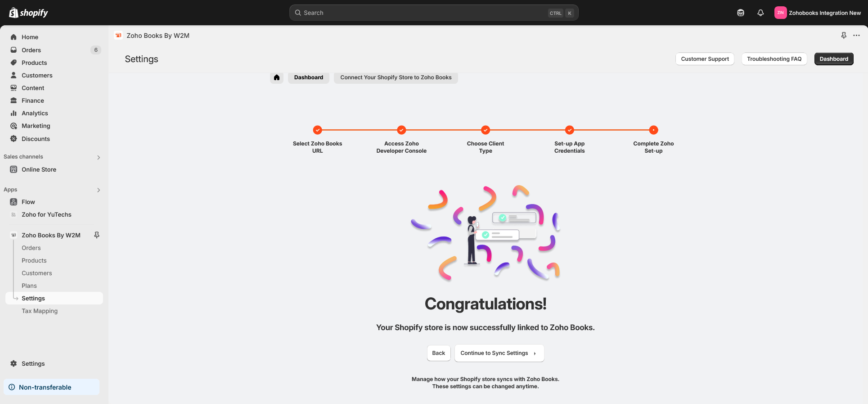Open Tax Mapping in the sidebar
868x404 pixels.
click(40, 311)
